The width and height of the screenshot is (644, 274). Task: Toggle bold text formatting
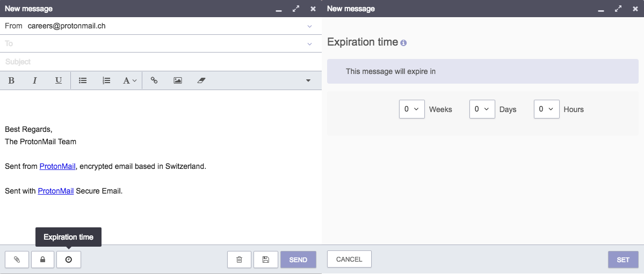coord(11,80)
